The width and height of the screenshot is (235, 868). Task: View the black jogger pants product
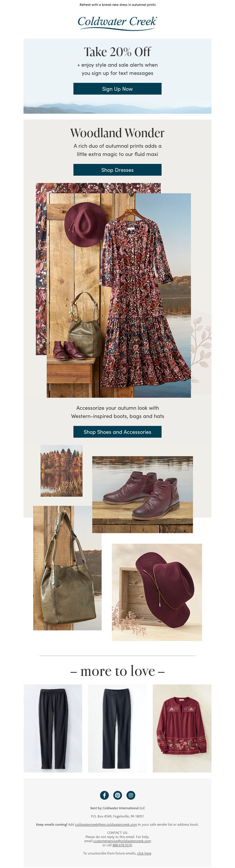tap(53, 728)
